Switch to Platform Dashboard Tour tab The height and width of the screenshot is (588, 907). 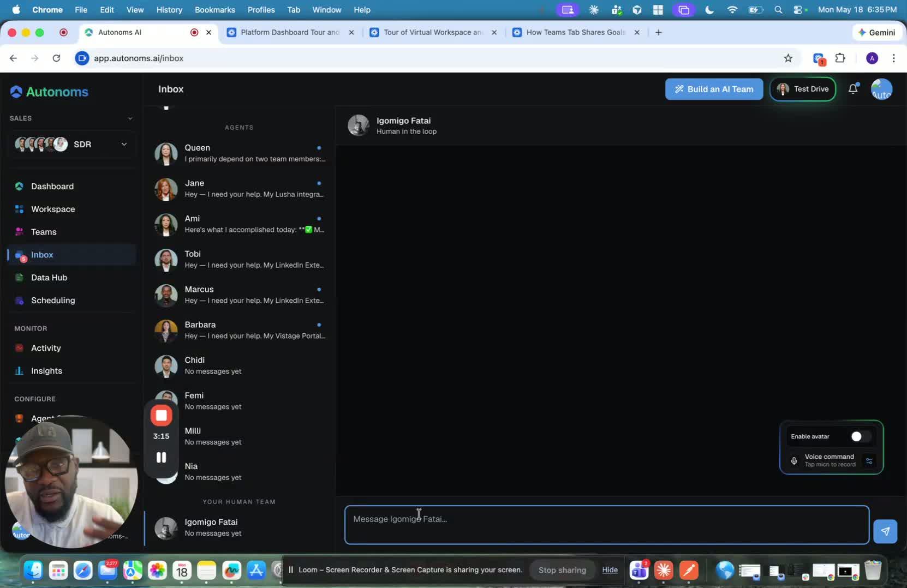pos(289,33)
